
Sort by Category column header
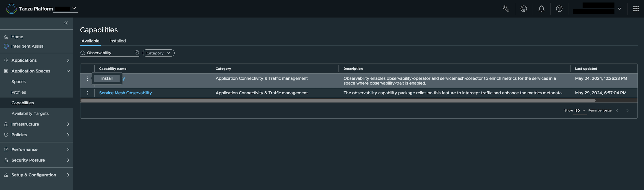click(223, 69)
